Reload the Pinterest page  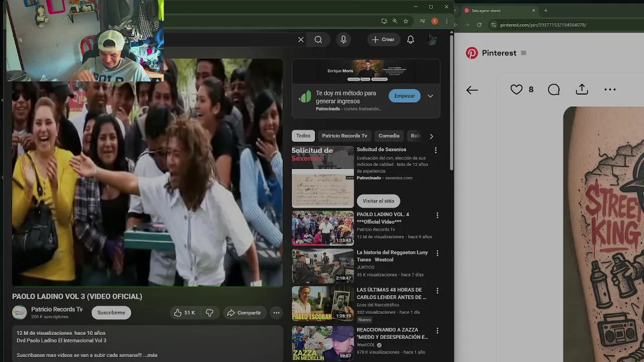click(x=479, y=25)
